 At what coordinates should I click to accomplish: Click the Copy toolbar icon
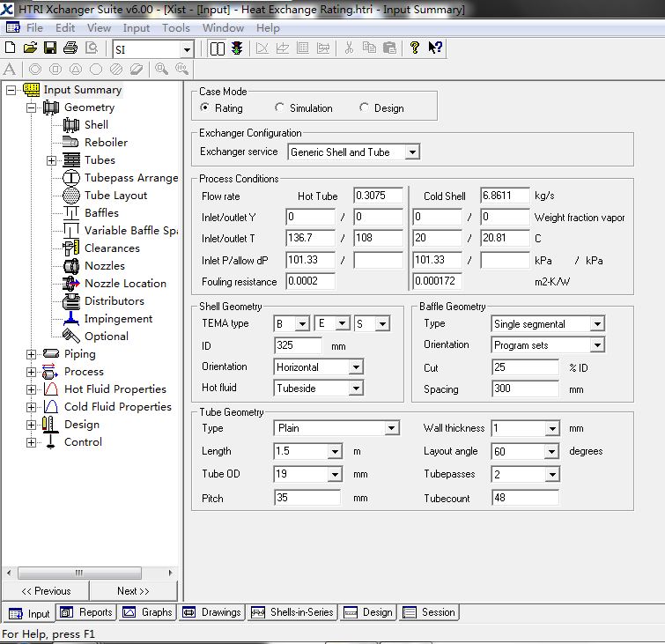click(369, 48)
